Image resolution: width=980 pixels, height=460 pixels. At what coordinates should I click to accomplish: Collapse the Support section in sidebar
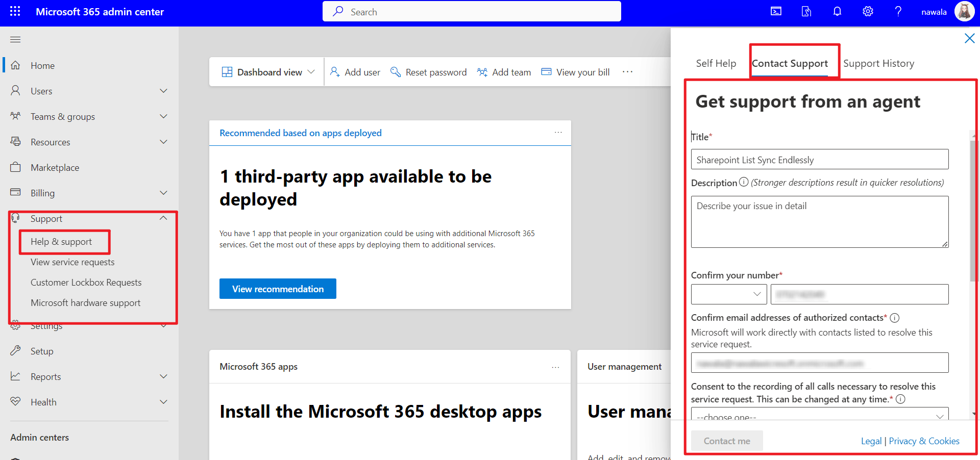[x=163, y=218]
